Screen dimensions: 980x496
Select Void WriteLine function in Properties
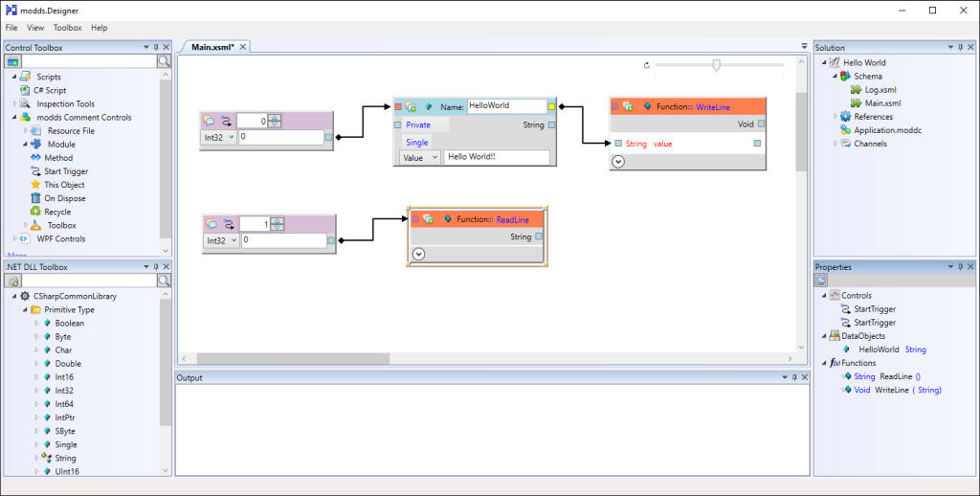898,390
